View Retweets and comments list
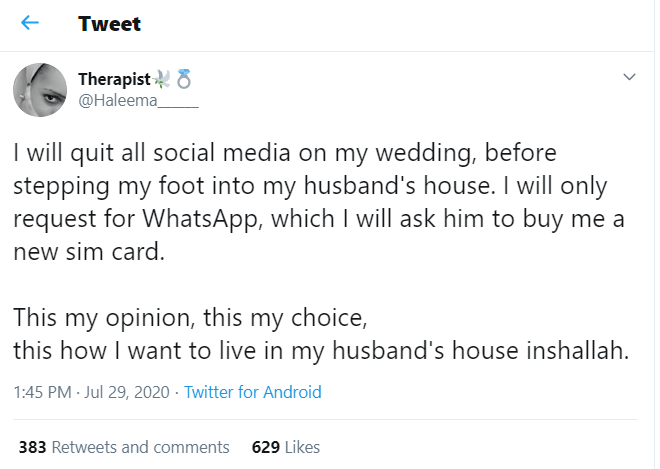Screen dimensions: 660x469 140,447
